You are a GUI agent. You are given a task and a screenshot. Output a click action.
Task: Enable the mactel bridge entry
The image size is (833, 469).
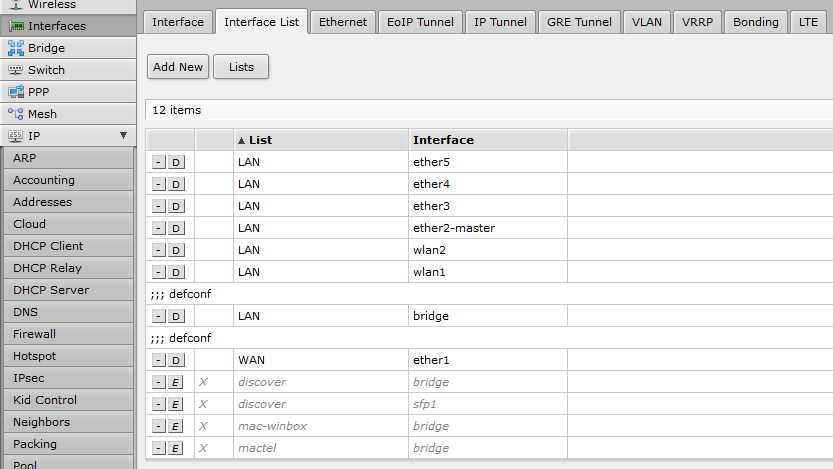click(x=175, y=449)
